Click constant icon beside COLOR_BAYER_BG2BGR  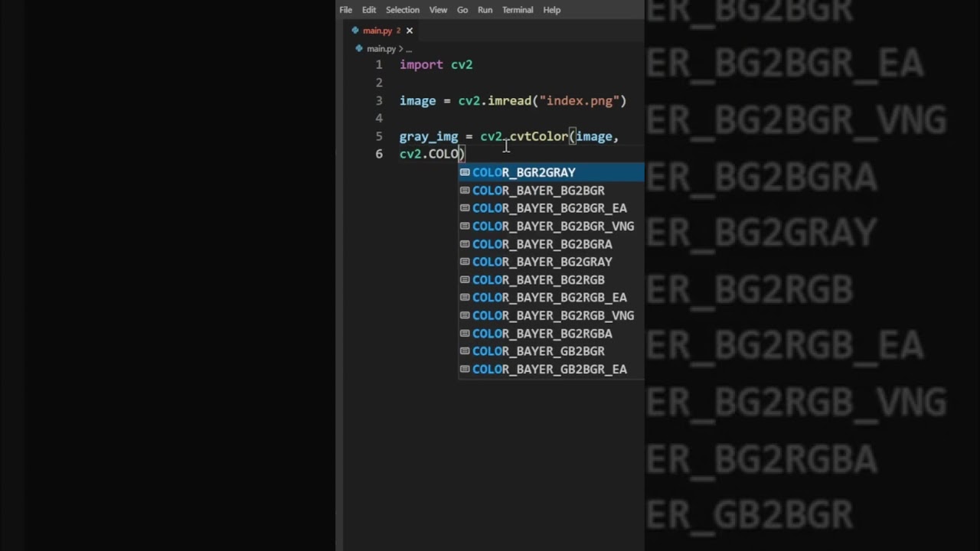pos(465,191)
